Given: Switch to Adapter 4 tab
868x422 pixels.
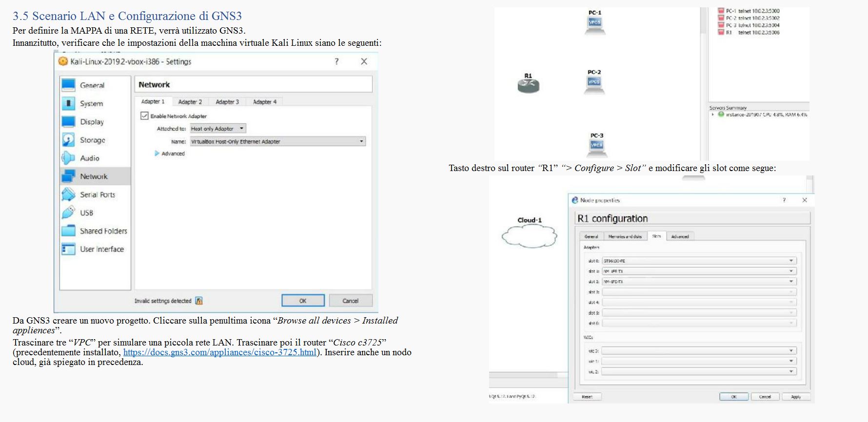Looking at the screenshot, I should pyautogui.click(x=265, y=102).
